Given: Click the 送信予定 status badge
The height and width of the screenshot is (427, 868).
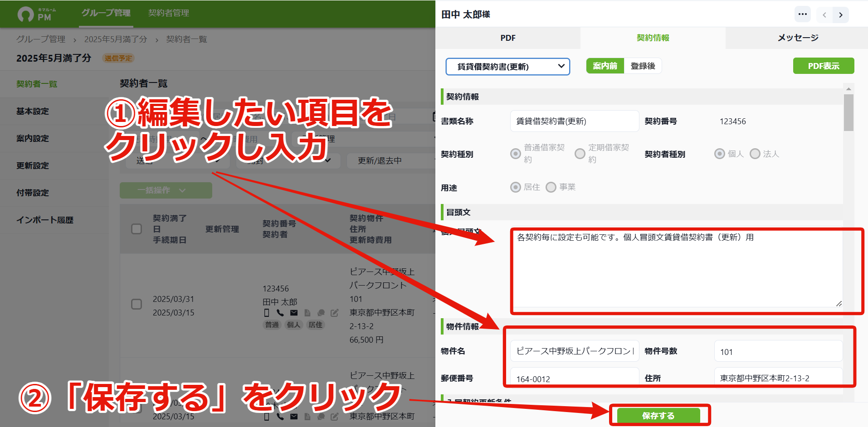Looking at the screenshot, I should point(118,58).
